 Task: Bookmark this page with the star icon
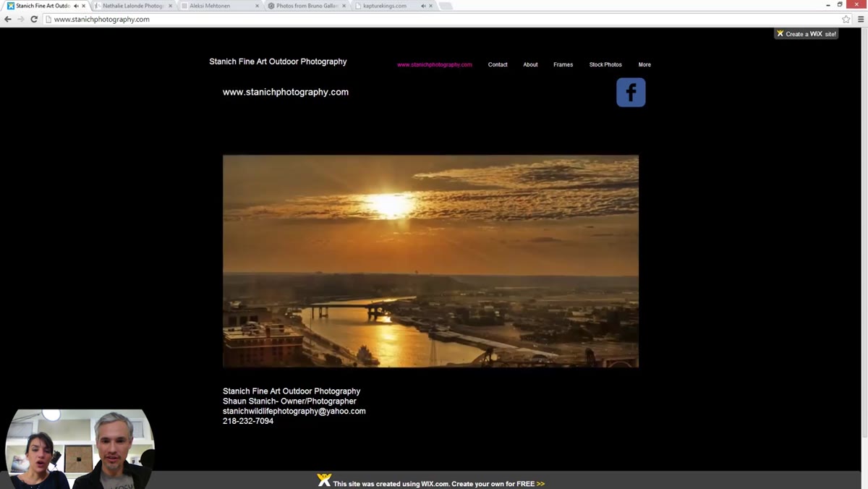[846, 20]
